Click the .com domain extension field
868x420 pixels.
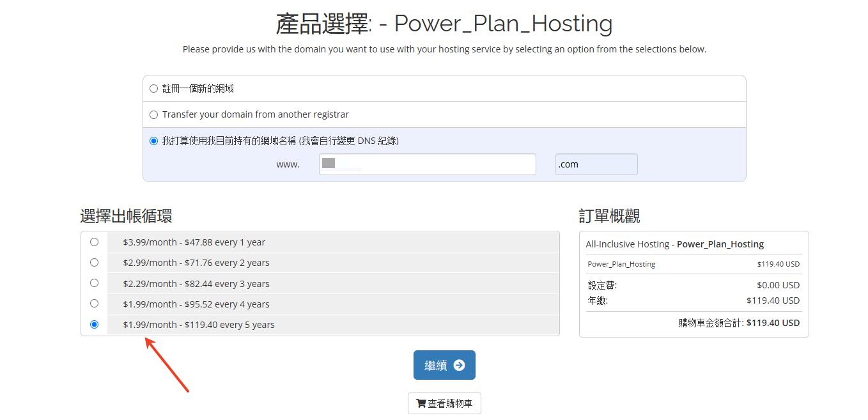(x=596, y=164)
